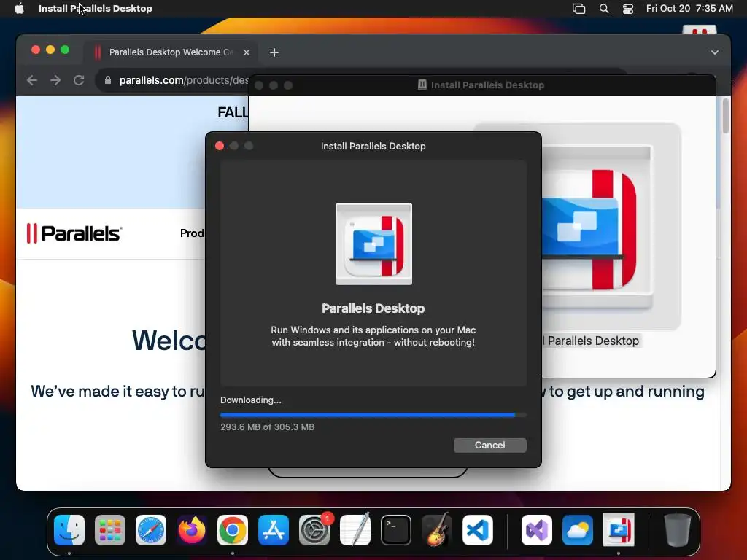Click the date and time in menu bar
Screen dimensions: 747x560
[689, 8]
